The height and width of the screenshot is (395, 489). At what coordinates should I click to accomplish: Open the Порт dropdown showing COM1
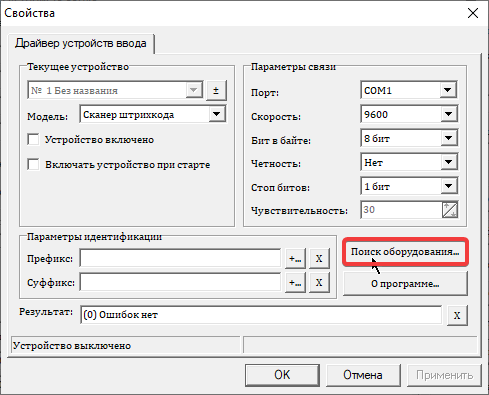click(x=448, y=90)
